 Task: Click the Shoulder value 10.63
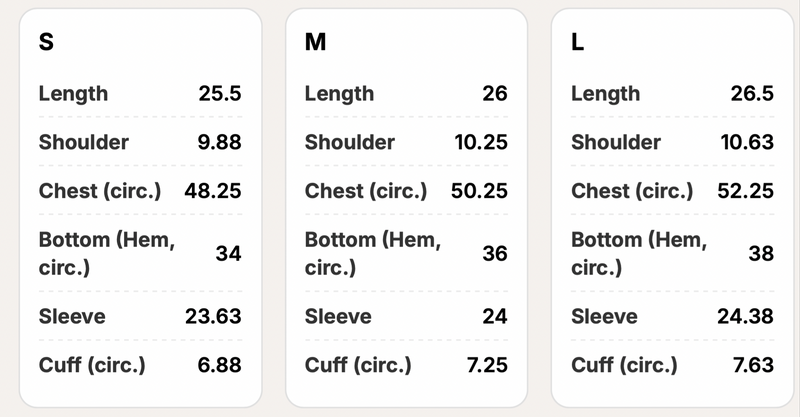[x=747, y=142]
